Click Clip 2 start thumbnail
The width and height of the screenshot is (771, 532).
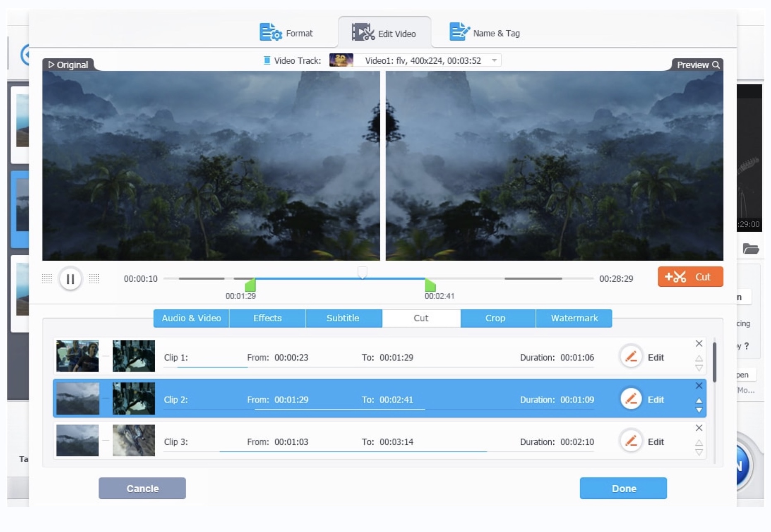[77, 398]
